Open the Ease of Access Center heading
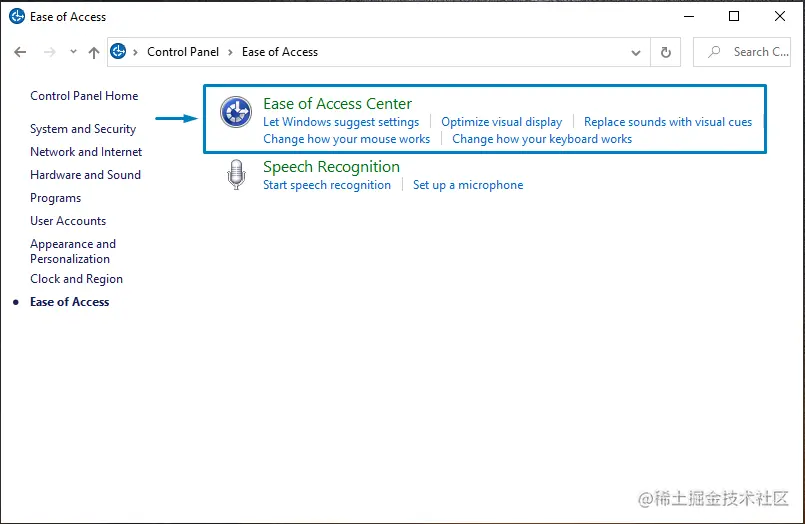Screen dimensions: 805x524 click(337, 104)
